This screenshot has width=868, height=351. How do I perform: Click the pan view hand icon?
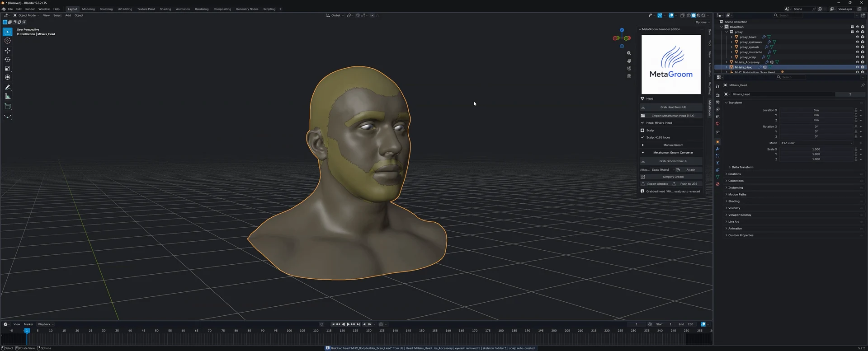pos(629,61)
